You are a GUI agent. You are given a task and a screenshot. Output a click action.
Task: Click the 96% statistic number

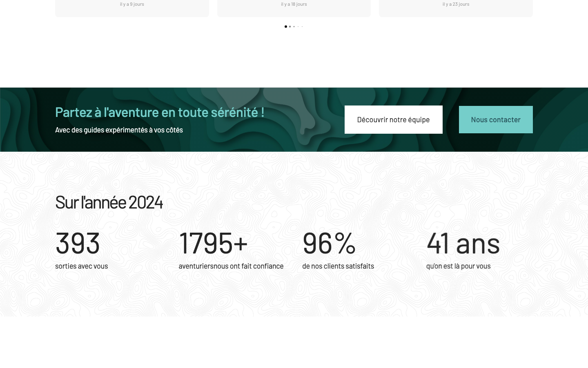click(329, 242)
